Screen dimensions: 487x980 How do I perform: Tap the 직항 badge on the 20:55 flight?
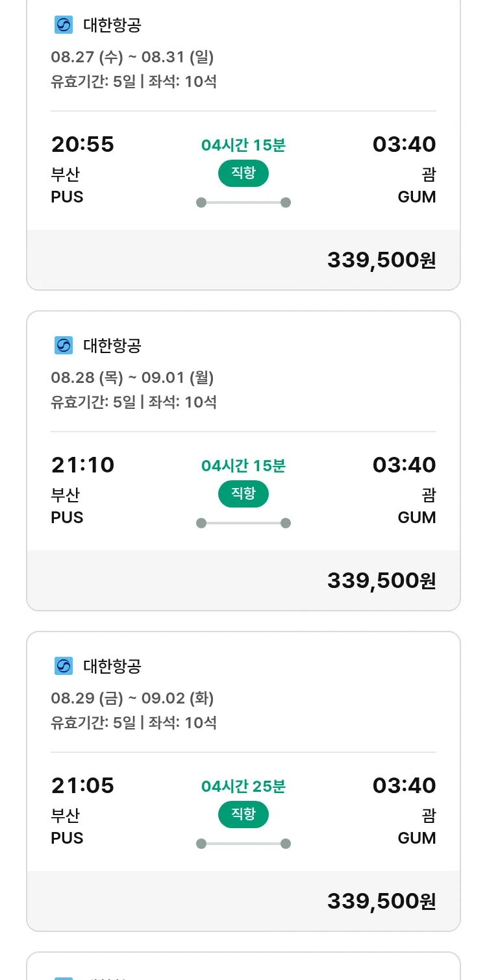[x=243, y=173]
